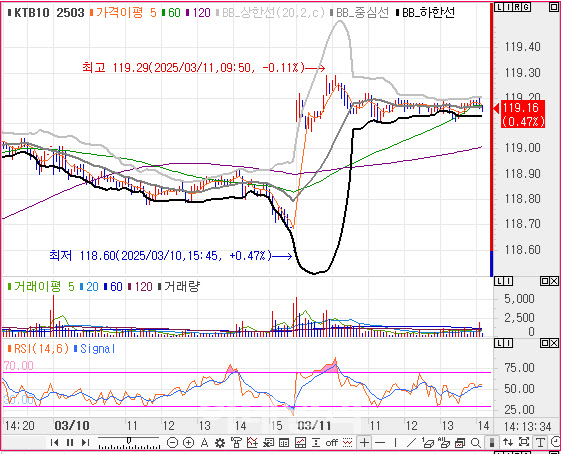Click the red chart save window icon
This screenshot has width=561, height=454.
point(460,443)
